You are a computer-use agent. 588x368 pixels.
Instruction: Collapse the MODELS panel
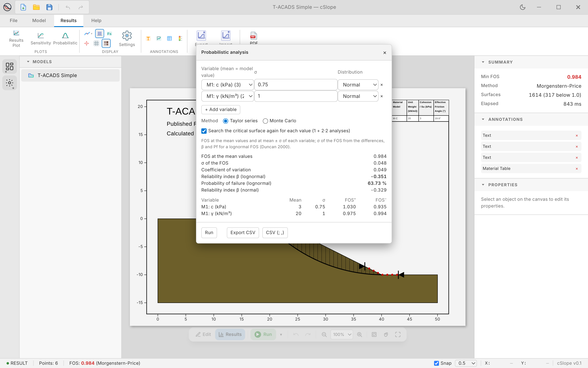tap(28, 62)
